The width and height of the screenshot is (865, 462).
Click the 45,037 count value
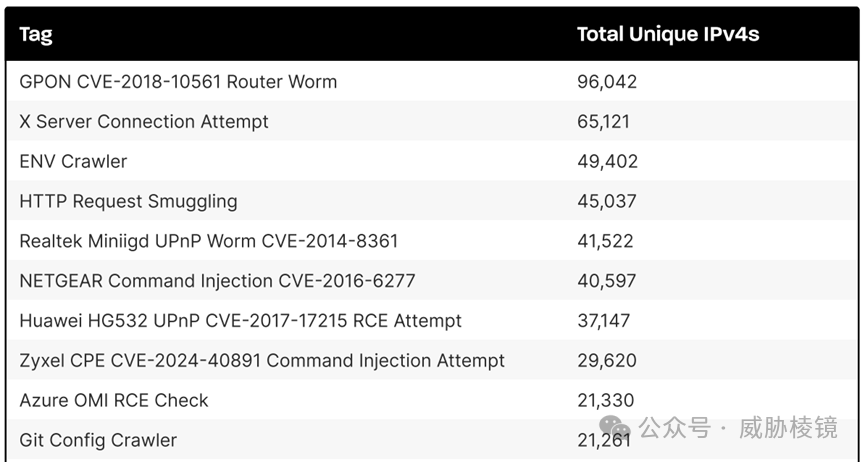click(607, 201)
